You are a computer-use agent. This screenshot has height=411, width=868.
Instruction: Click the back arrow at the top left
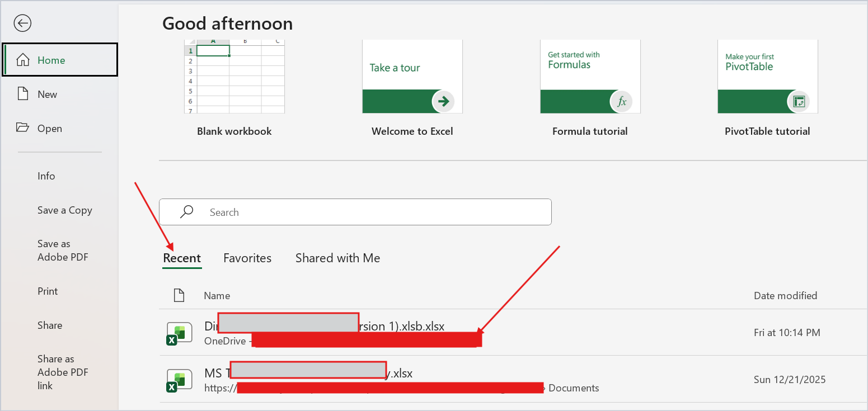pos(22,23)
